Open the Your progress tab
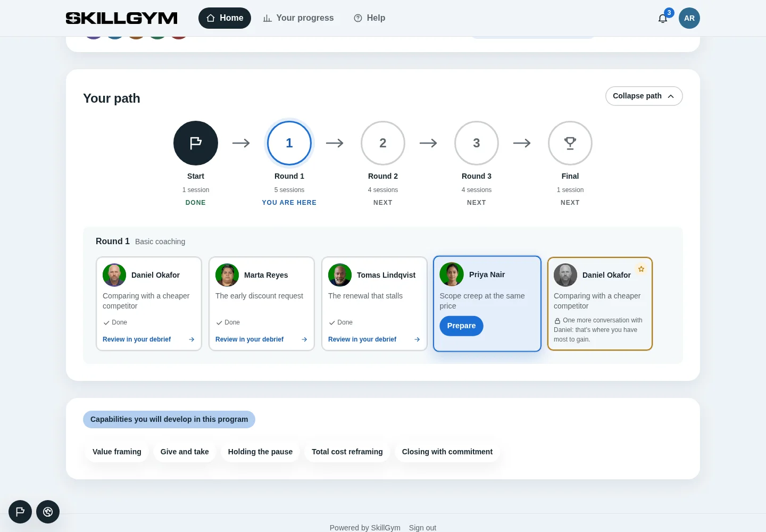 tap(298, 18)
